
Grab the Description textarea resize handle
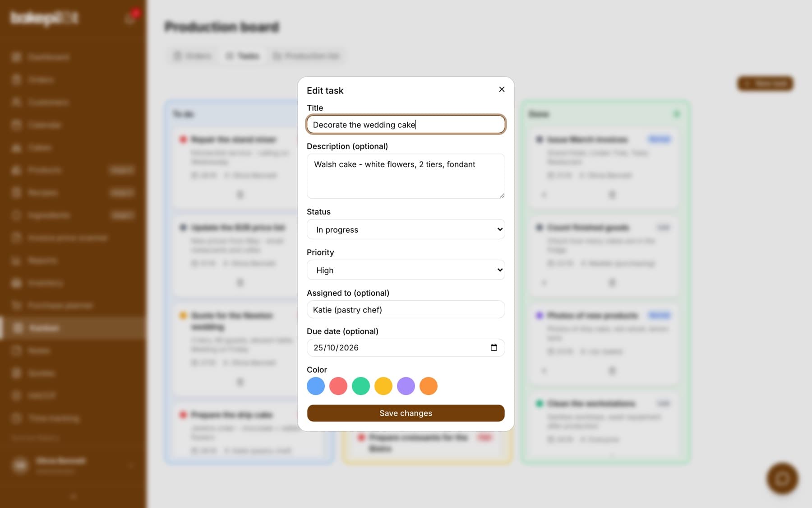click(x=502, y=195)
